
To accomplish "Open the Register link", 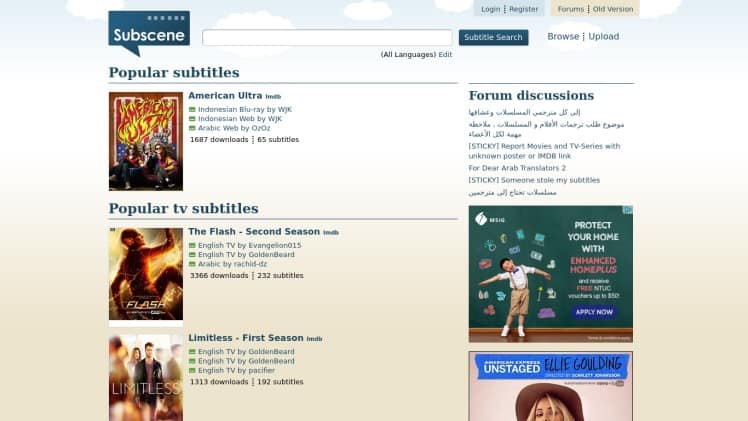I will (523, 9).
